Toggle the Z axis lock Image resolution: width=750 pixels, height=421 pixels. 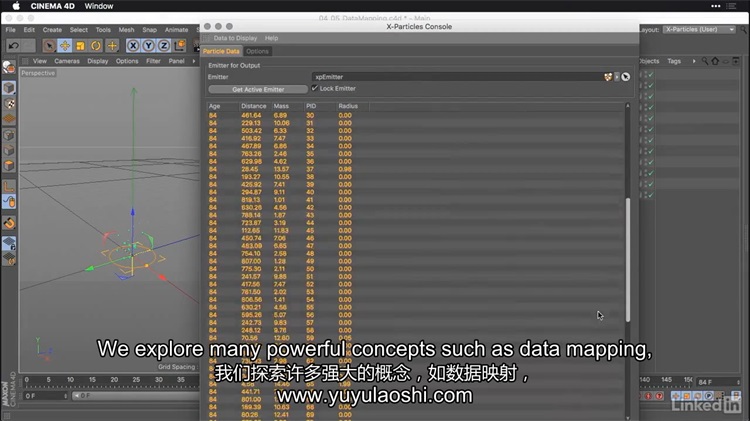point(164,45)
